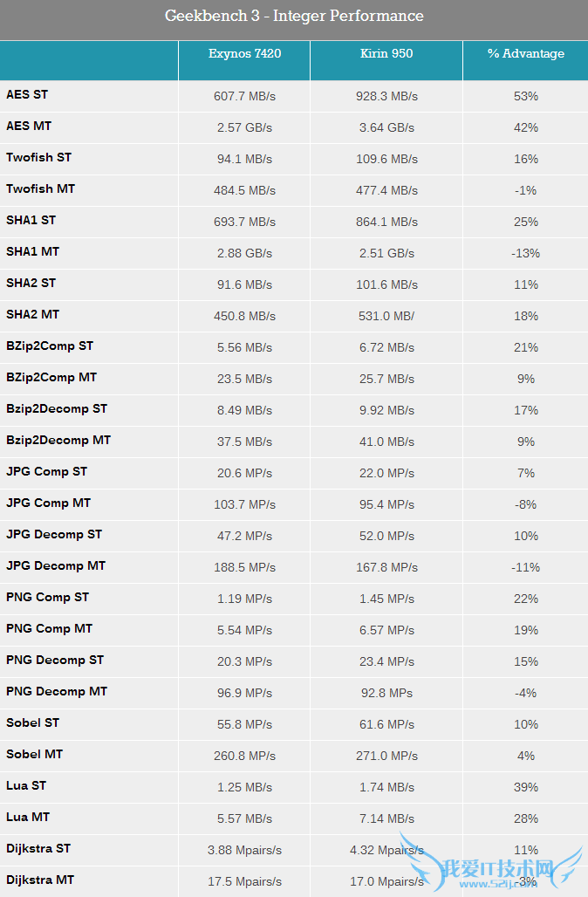Click the Twofish MT row label
This screenshot has height=897, width=588.
pos(40,188)
